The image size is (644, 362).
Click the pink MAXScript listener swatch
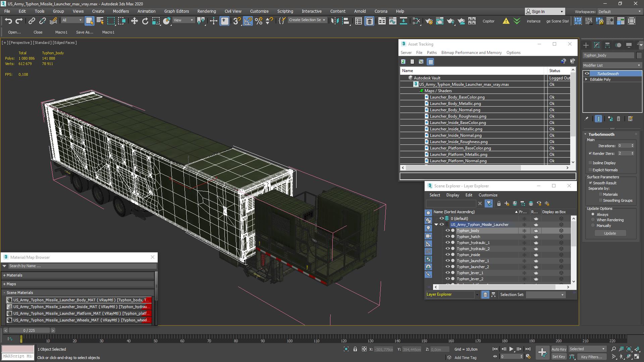[18, 349]
